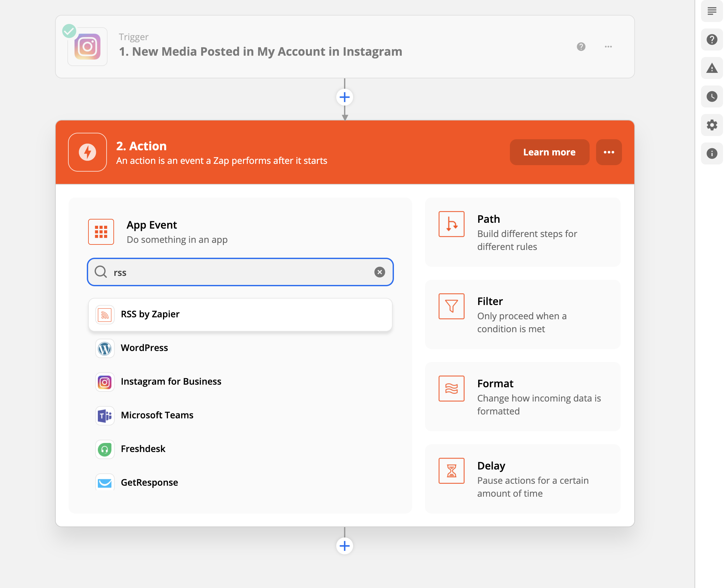Click the search magnifier icon

101,272
